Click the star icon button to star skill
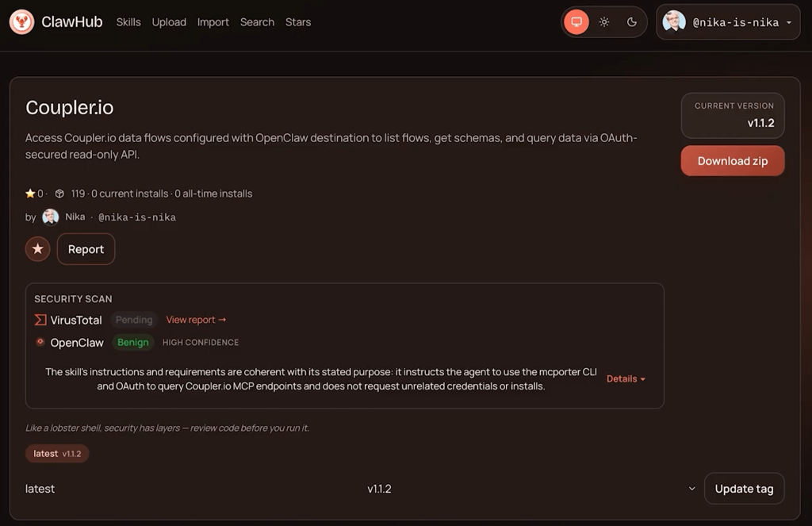The height and width of the screenshot is (526, 812). [37, 249]
